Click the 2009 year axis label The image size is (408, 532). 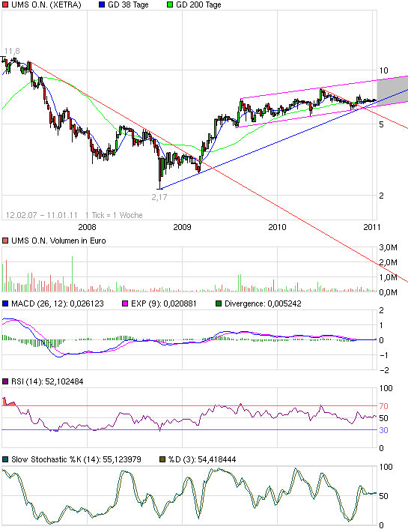[183, 227]
